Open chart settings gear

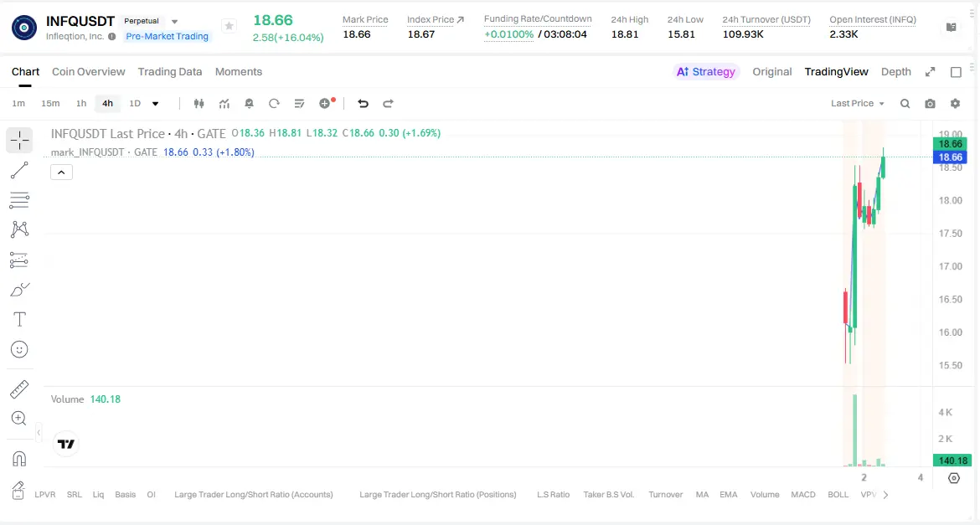[x=955, y=103]
